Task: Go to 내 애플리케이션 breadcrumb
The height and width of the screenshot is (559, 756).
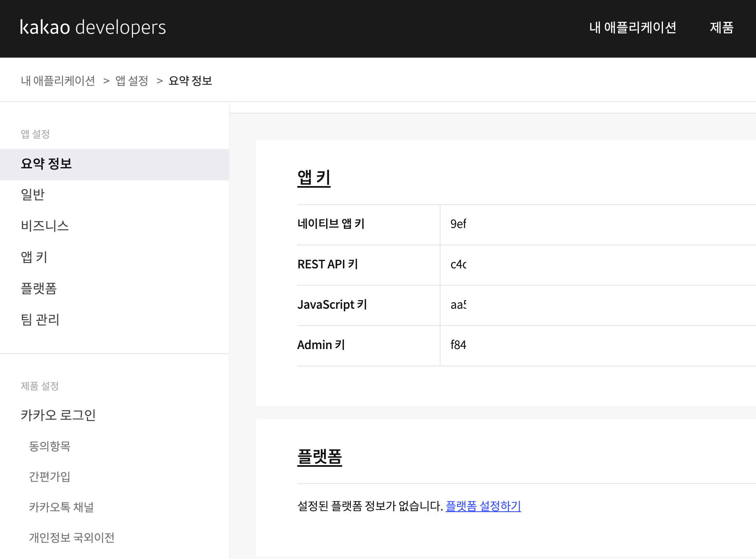Action: (58, 81)
